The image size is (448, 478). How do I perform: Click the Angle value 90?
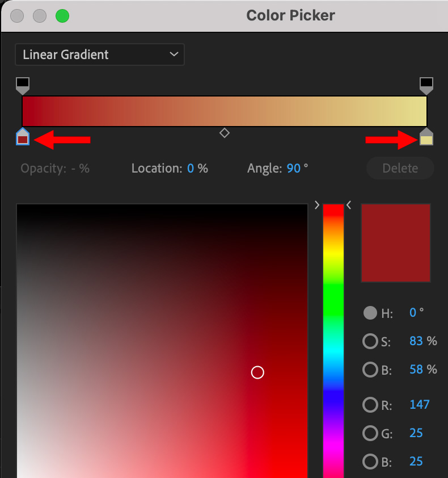(294, 168)
